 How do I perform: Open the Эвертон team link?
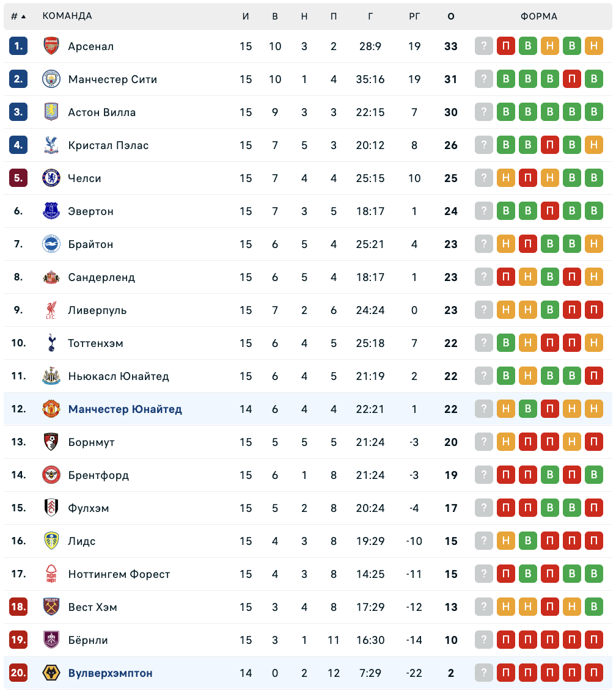pos(90,211)
